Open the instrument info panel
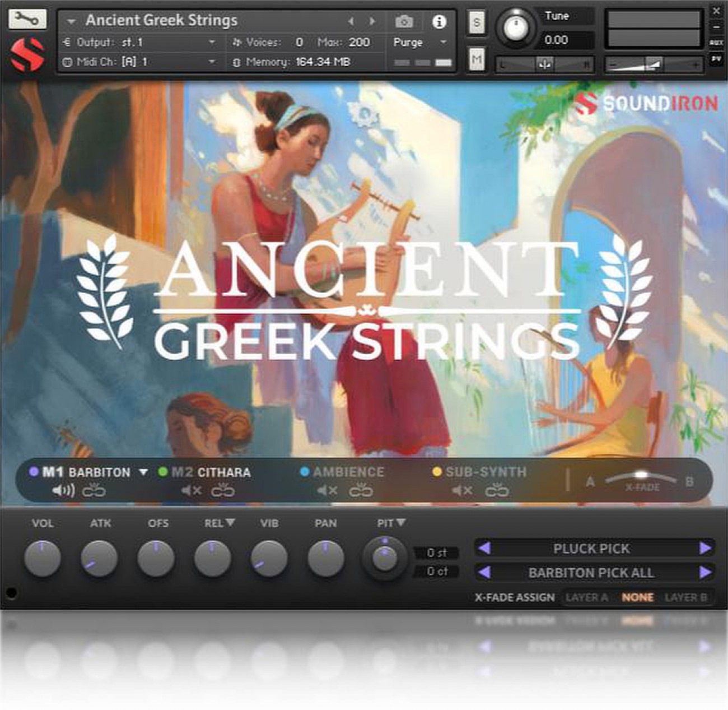This screenshot has height=710, width=728. pyautogui.click(x=440, y=21)
